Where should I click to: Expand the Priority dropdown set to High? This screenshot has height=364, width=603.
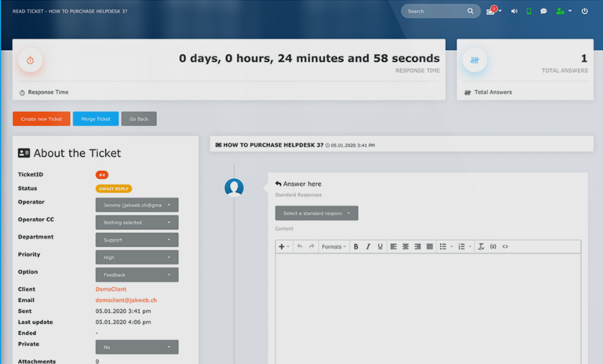(137, 257)
